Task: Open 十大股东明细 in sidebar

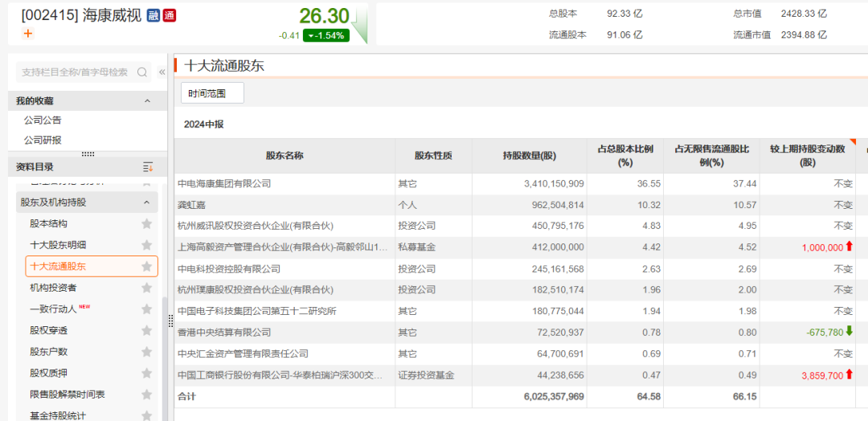Action: (58, 245)
